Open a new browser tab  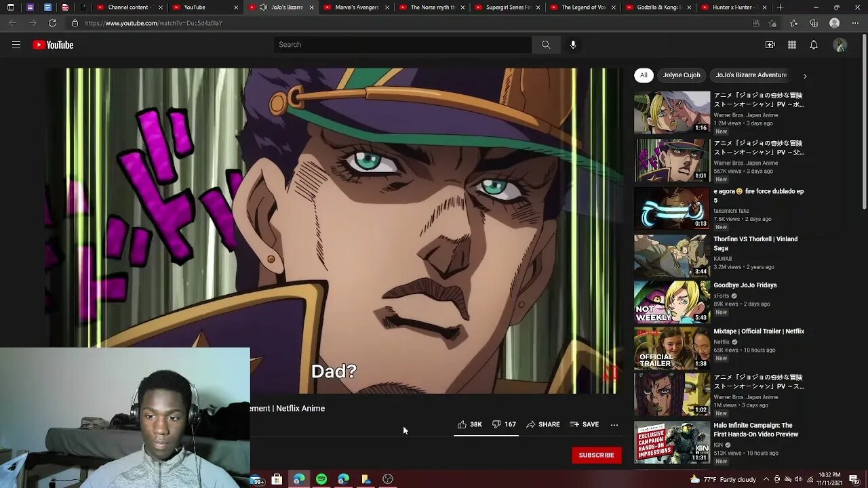(x=780, y=7)
